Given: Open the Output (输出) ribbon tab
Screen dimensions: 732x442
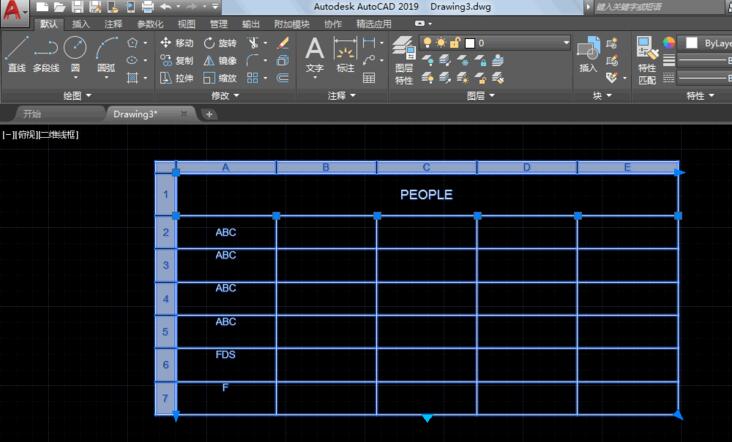Looking at the screenshot, I should tap(251, 24).
